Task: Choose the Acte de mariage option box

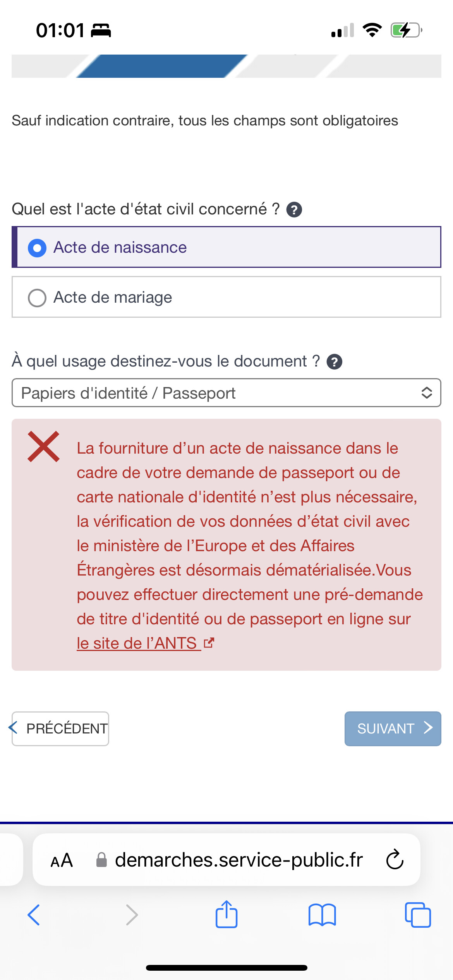Action: click(x=226, y=297)
